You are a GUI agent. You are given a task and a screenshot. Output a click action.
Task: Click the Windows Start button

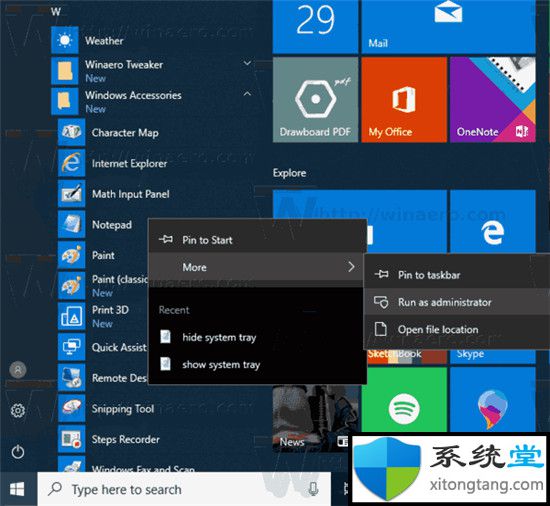click(18, 489)
